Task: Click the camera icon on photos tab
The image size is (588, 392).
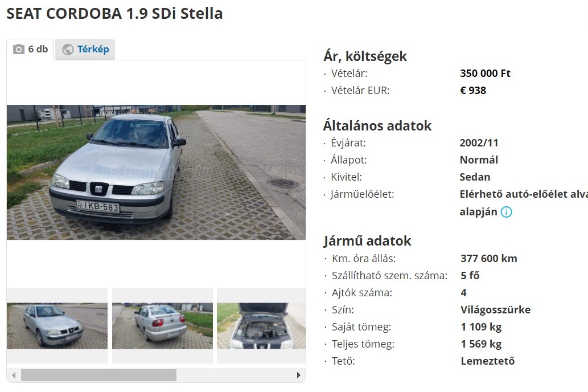Action: tap(19, 49)
